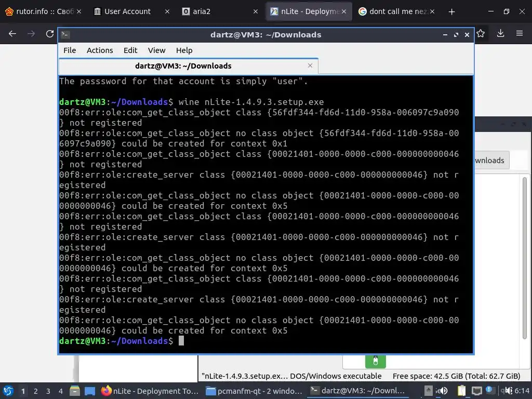The image size is (532, 399).
Task: Open the desktop start menu
Action: pyautogui.click(x=8, y=391)
